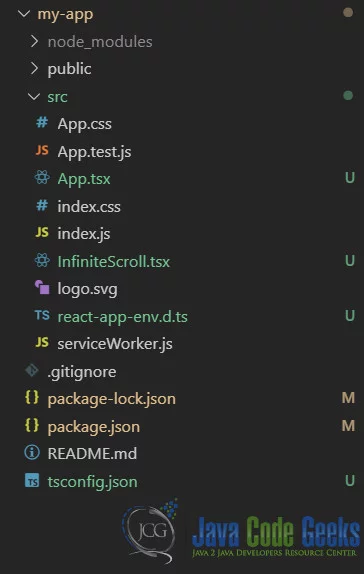Open the package-lock.json file
The image size is (364, 574).
click(112, 399)
